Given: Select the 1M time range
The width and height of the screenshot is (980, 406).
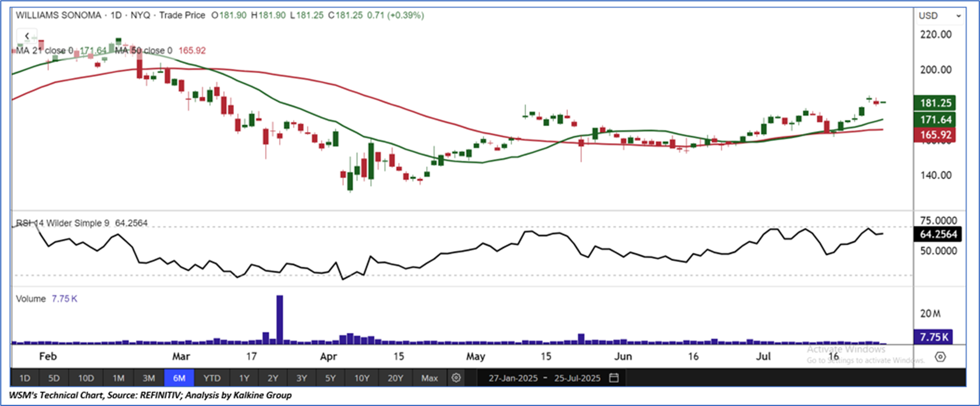Looking at the screenshot, I should click(x=118, y=378).
